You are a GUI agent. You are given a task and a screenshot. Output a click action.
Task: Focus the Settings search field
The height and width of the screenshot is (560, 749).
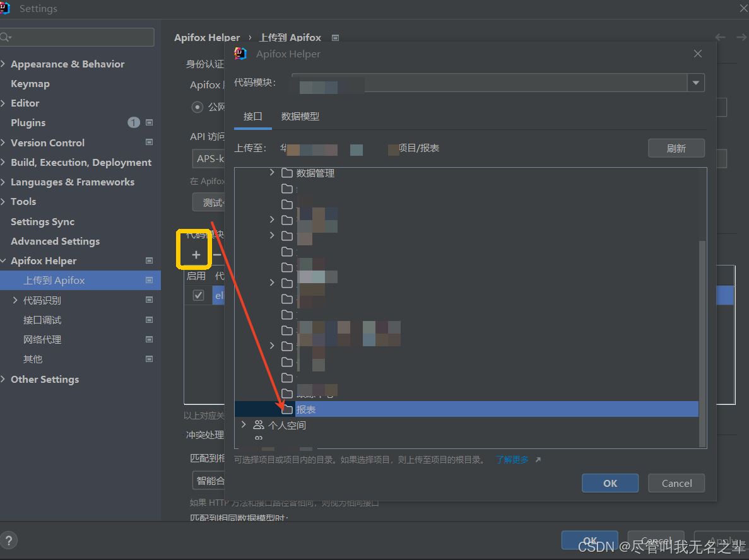(x=77, y=37)
